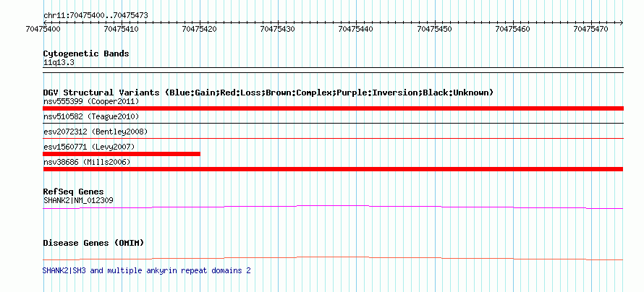This screenshot has width=644, height=292.
Task: Select the DGV Structural Variants track title
Action: click(x=268, y=93)
